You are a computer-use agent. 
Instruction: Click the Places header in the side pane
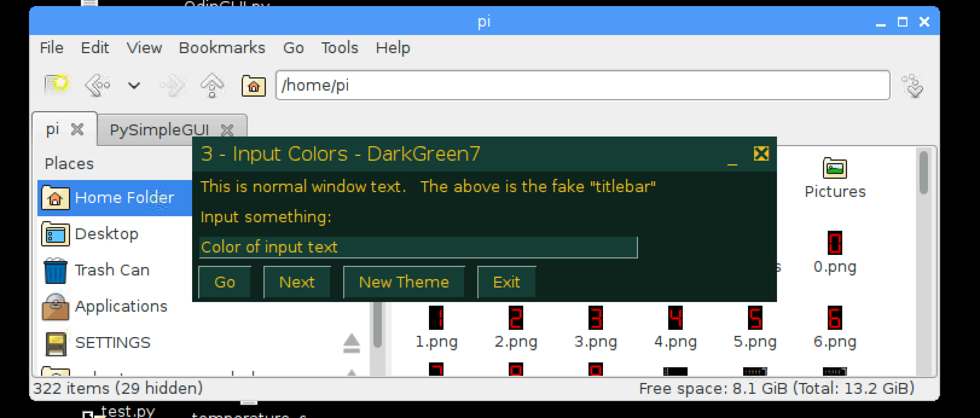point(69,164)
